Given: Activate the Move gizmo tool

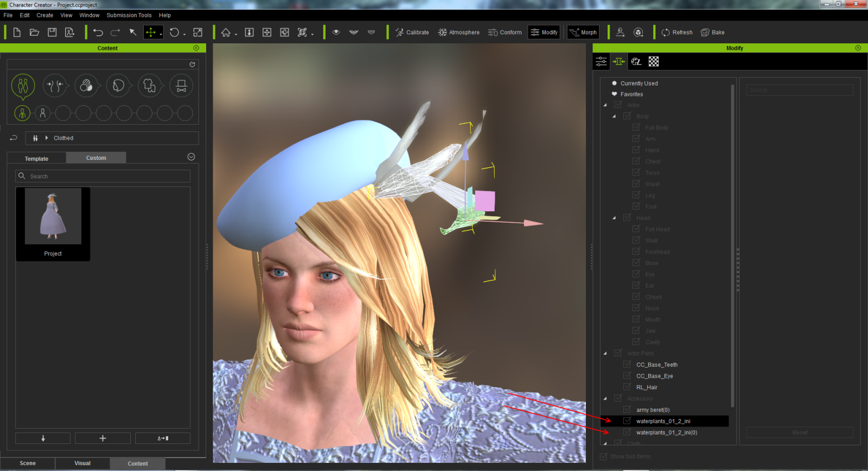Looking at the screenshot, I should [151, 33].
